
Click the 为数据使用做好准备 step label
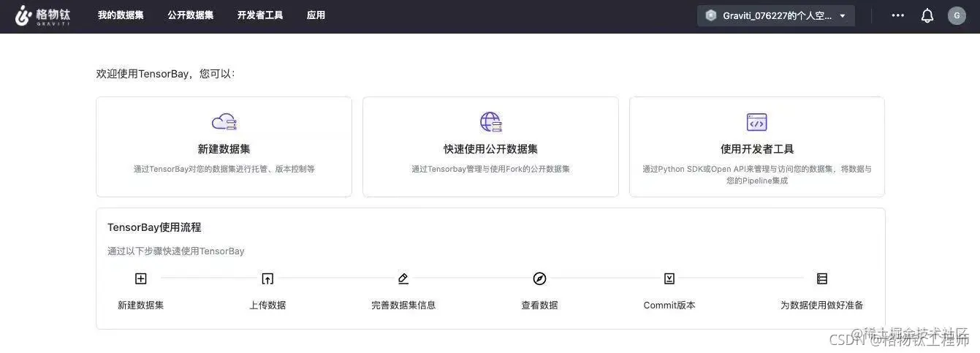[822, 305]
